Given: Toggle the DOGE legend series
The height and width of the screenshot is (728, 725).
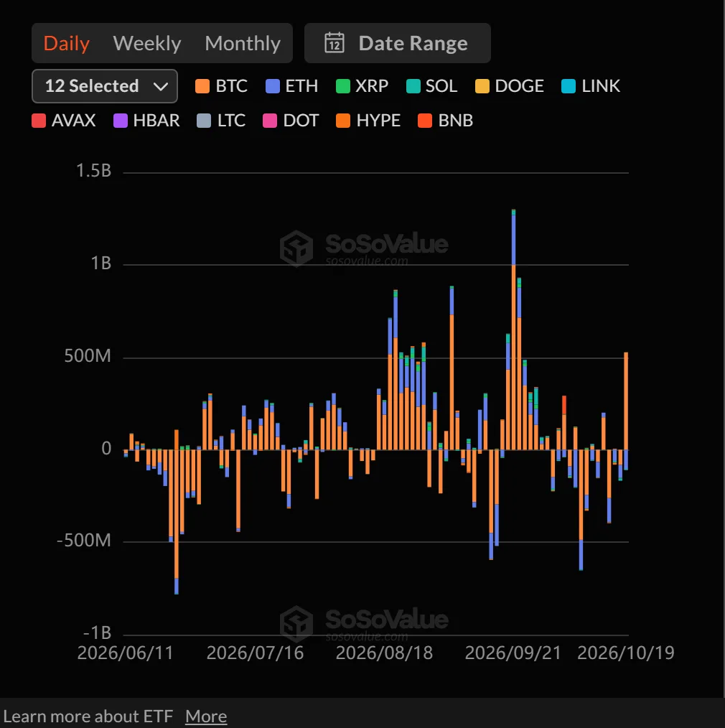Looking at the screenshot, I should click(510, 86).
